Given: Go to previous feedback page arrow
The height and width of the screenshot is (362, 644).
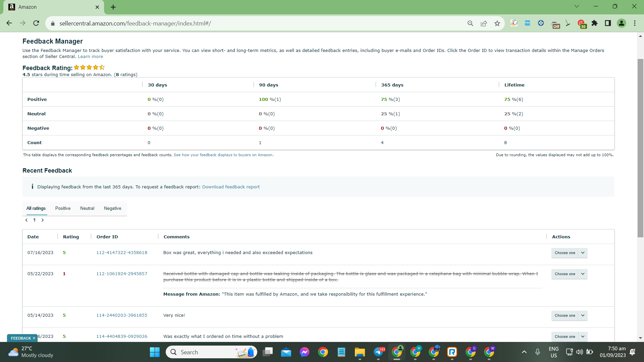Looking at the screenshot, I should 26,220.
